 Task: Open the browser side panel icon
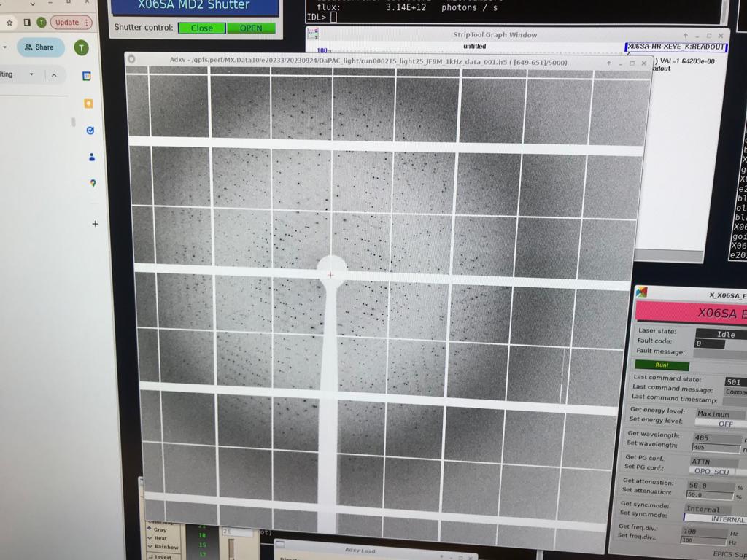pos(27,23)
